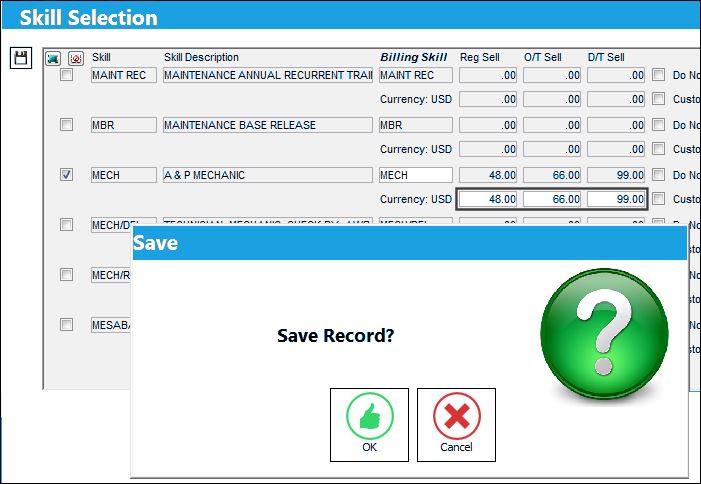This screenshot has width=701, height=484.
Task: Click the Reg Sell column header
Action: (480, 57)
